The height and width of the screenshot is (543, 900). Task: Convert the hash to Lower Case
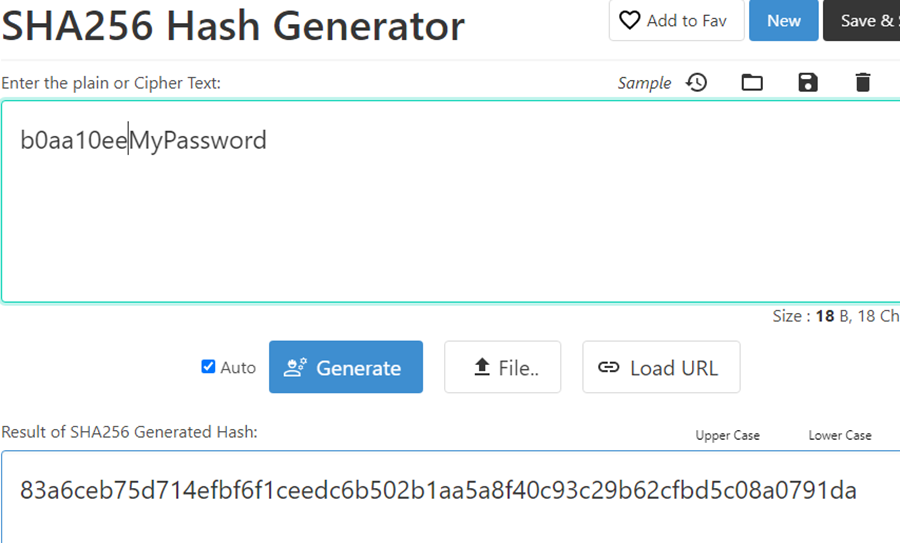point(840,435)
